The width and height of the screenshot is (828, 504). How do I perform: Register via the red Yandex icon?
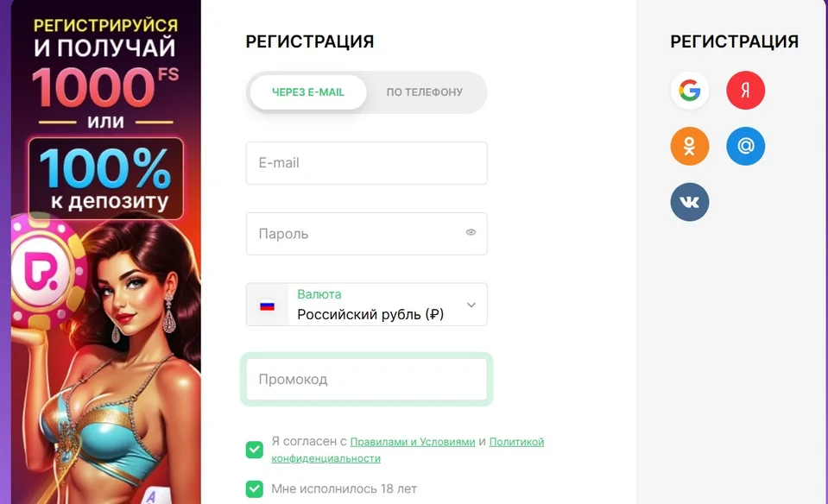[x=746, y=91]
